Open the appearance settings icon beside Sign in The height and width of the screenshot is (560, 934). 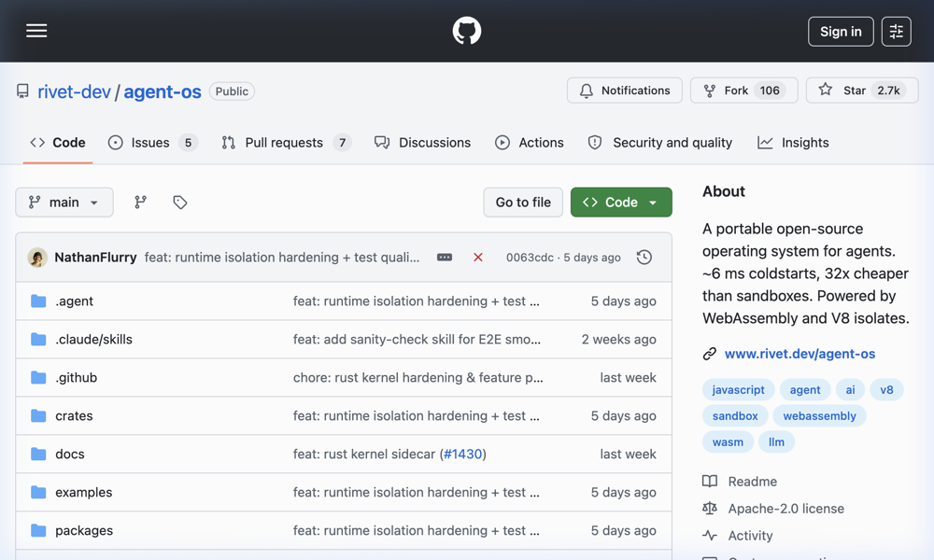click(896, 31)
